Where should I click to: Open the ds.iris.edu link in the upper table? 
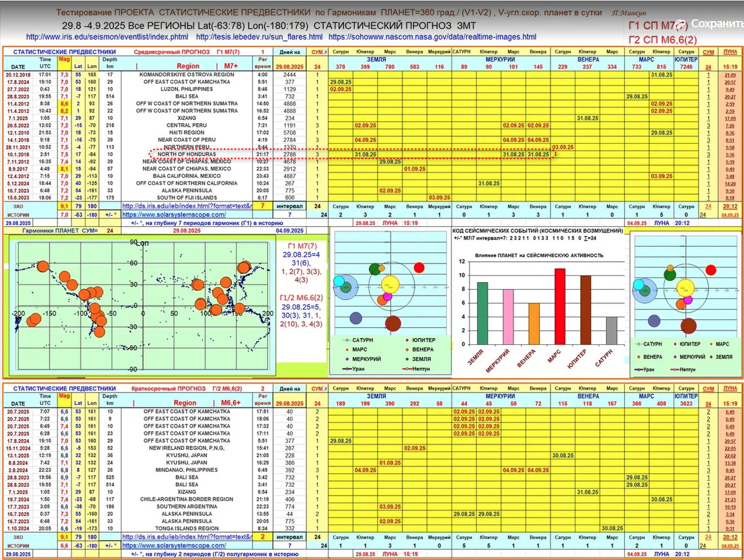click(187, 205)
